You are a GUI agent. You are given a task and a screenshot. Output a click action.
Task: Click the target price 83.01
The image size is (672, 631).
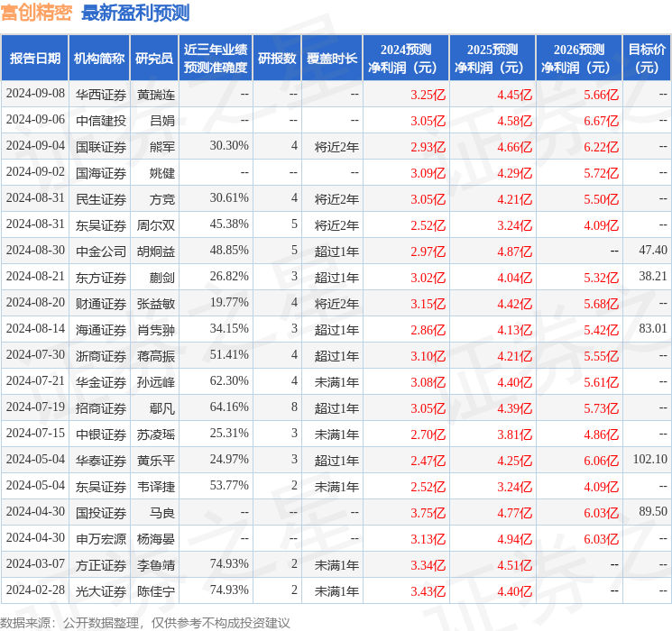click(x=653, y=328)
